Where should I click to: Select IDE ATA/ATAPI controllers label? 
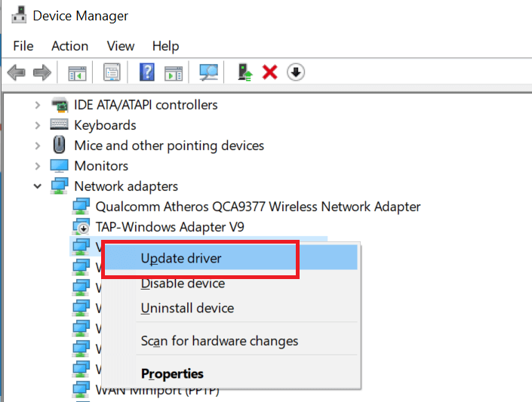point(146,105)
